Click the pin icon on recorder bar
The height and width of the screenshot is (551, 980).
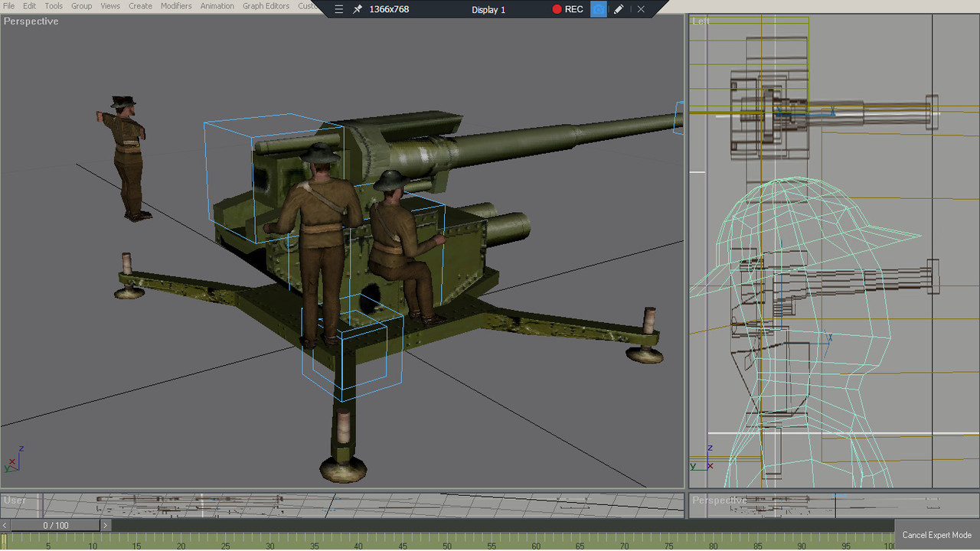coord(358,9)
